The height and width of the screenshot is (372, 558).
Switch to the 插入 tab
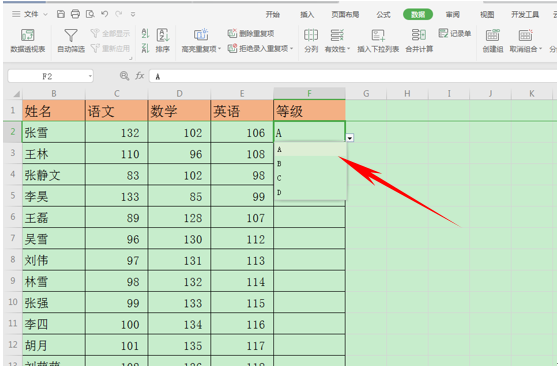(x=307, y=15)
